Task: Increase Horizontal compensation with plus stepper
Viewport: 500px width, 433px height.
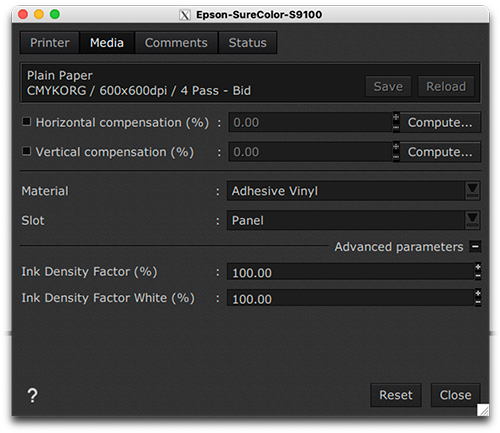Action: point(396,117)
